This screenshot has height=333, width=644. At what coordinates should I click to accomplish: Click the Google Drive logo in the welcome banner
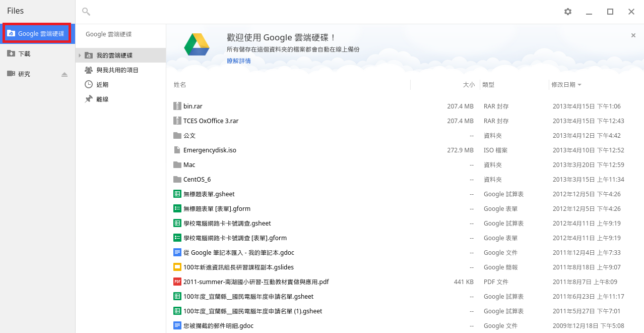(197, 44)
